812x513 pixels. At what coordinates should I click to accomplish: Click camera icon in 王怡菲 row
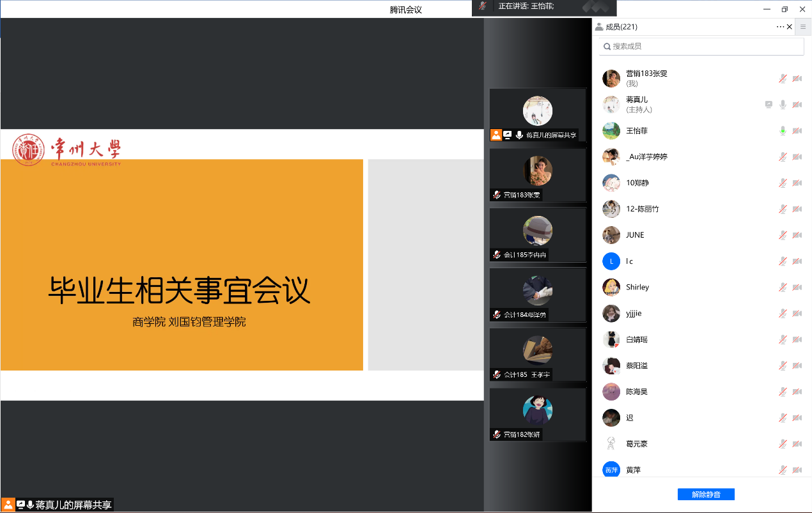[x=797, y=131]
